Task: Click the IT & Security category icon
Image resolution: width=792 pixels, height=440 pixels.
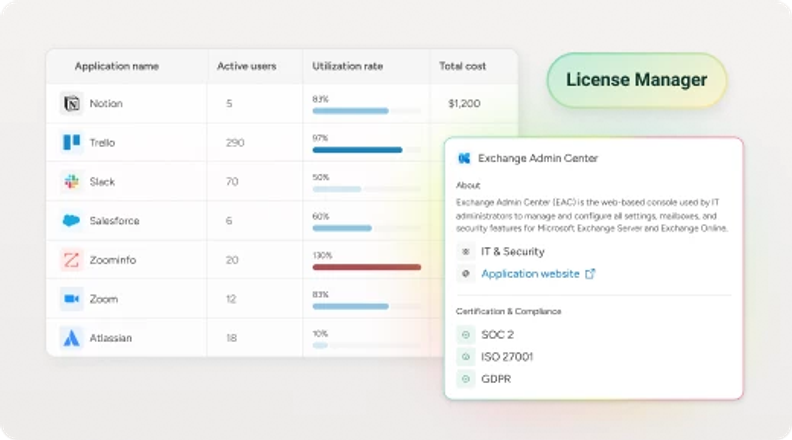Action: [466, 251]
